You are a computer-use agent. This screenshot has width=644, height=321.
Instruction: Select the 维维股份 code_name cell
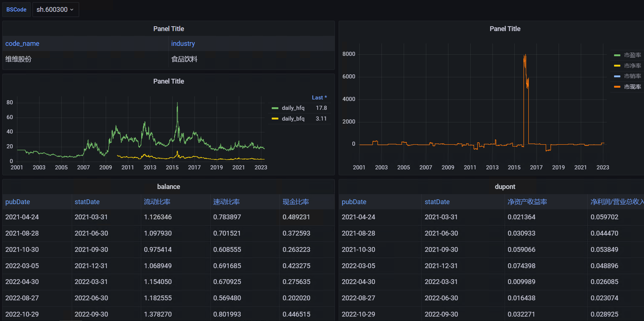coord(85,59)
